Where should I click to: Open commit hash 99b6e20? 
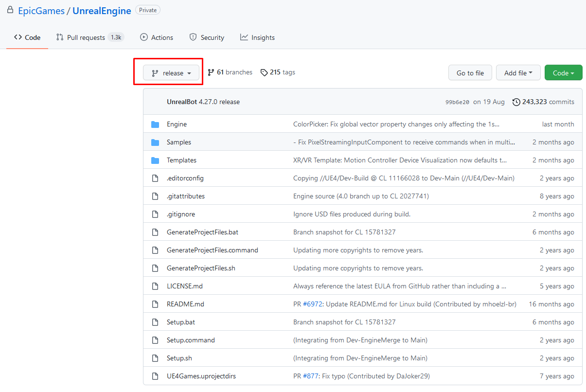(457, 102)
